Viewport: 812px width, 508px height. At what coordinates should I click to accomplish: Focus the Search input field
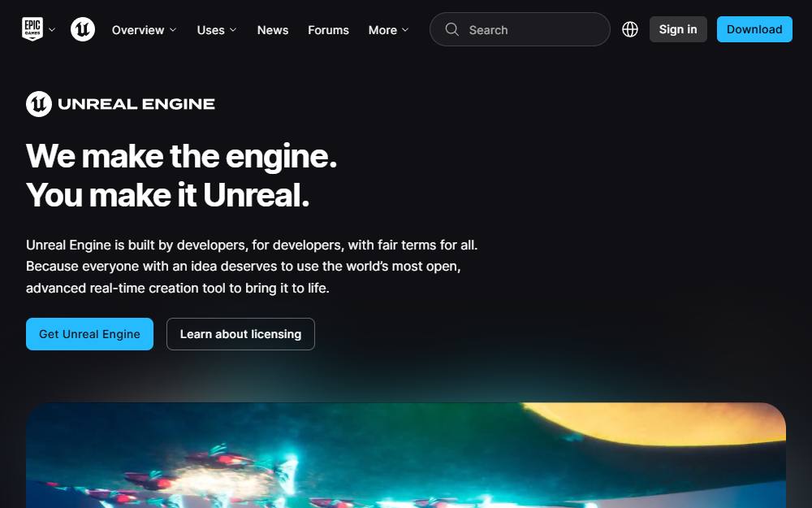point(520,29)
